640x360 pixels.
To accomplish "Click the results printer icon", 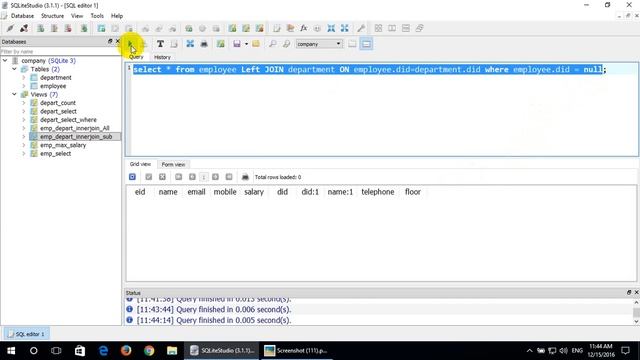I will tap(245, 177).
